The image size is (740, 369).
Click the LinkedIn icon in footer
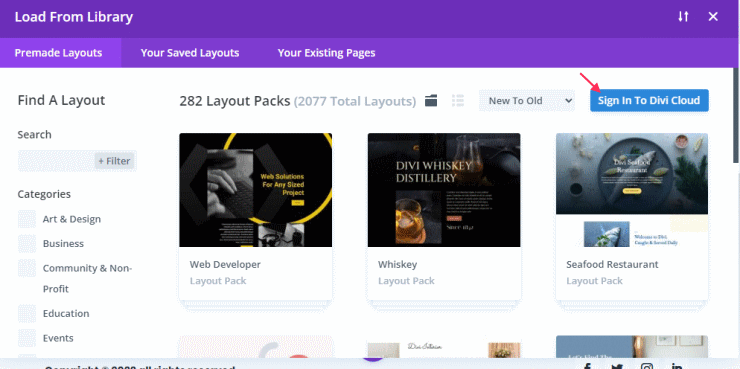point(677,366)
